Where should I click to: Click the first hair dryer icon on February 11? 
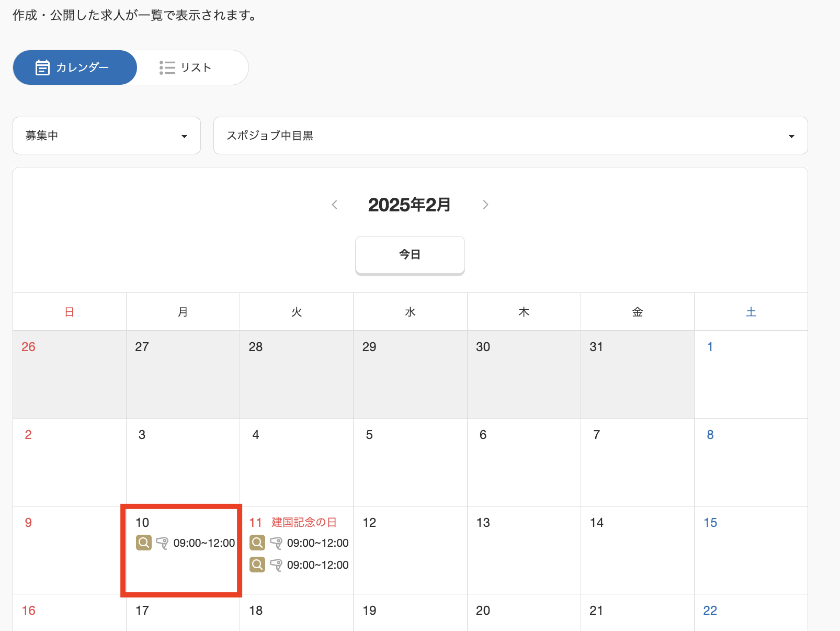(276, 543)
